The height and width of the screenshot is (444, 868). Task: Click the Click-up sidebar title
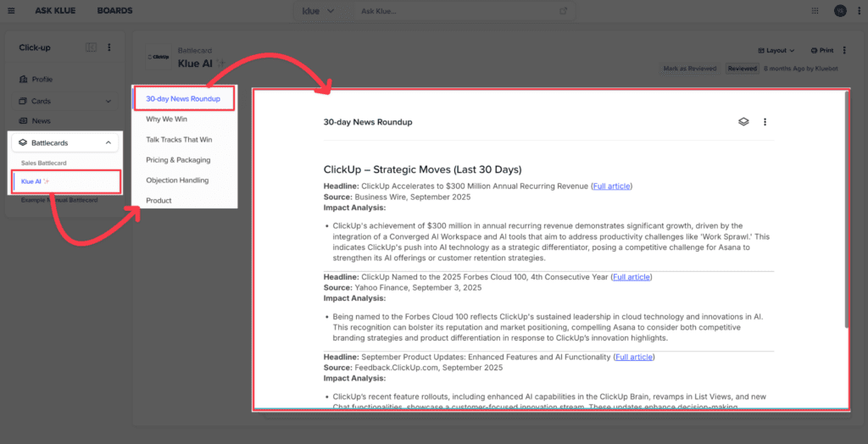pos(34,47)
